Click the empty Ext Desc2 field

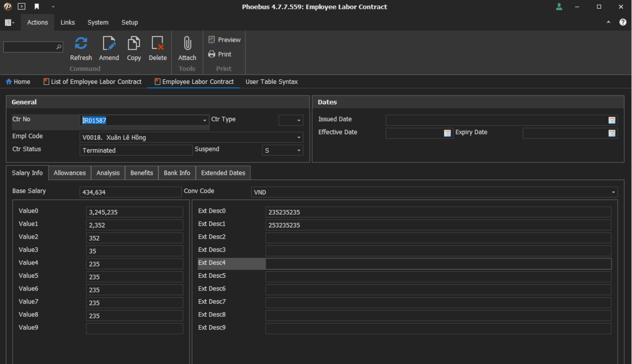click(438, 238)
